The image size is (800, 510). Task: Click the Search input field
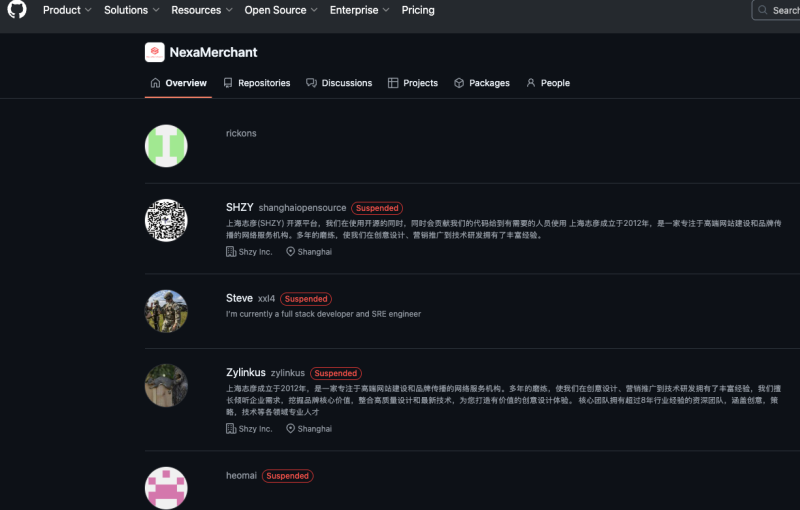(x=778, y=10)
